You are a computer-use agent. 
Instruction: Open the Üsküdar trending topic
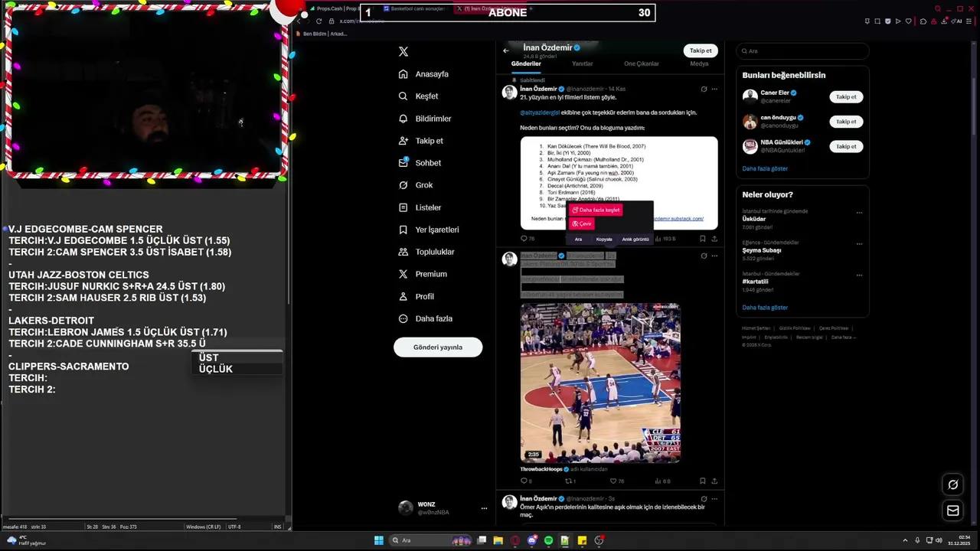[754, 219]
